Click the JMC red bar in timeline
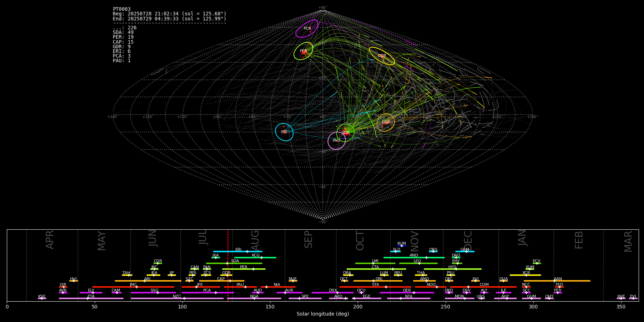 coord(133,287)
